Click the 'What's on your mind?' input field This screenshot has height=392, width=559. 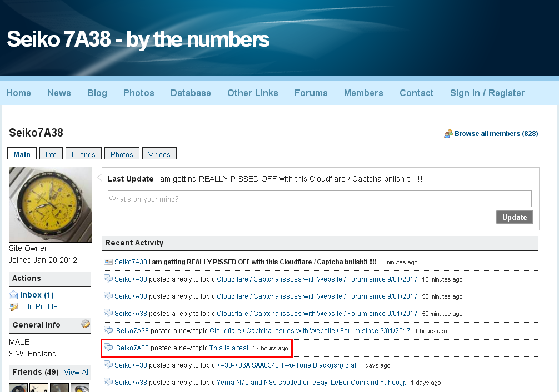320,199
